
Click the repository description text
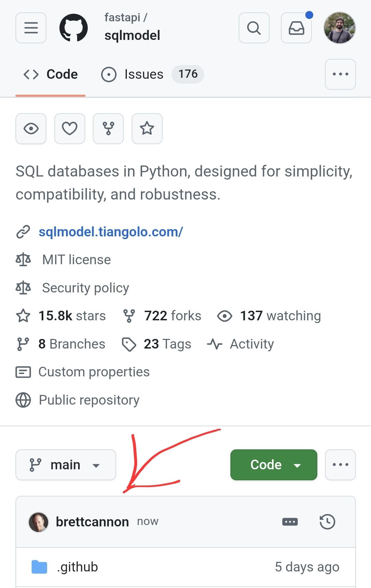click(x=184, y=183)
